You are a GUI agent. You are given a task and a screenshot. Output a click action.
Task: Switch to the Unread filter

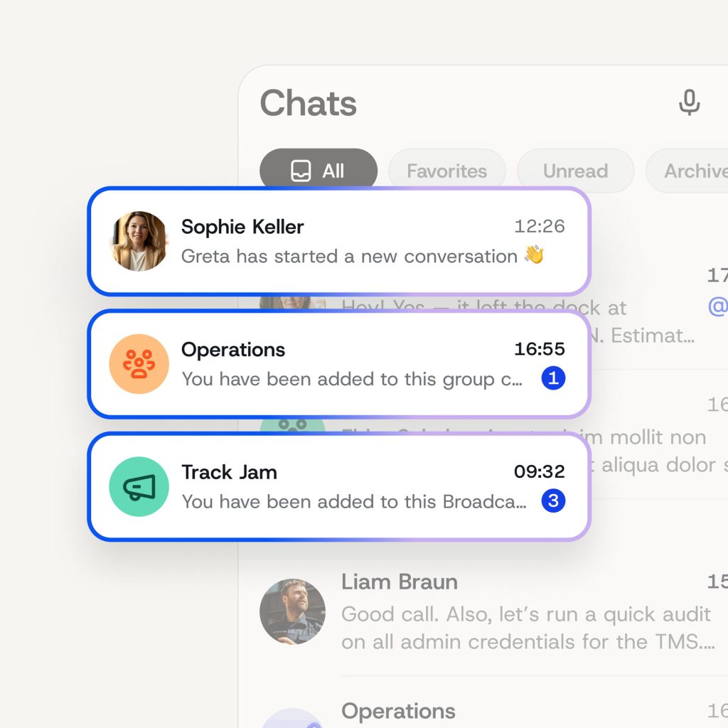point(575,171)
